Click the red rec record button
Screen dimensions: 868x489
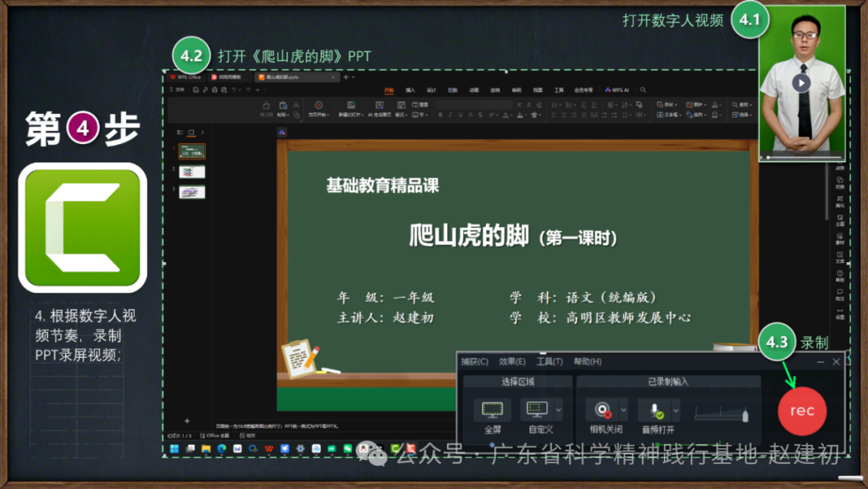tap(801, 411)
